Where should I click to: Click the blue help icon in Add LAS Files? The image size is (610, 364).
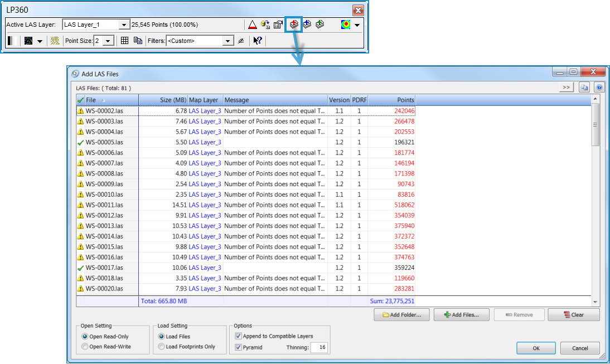599,88
